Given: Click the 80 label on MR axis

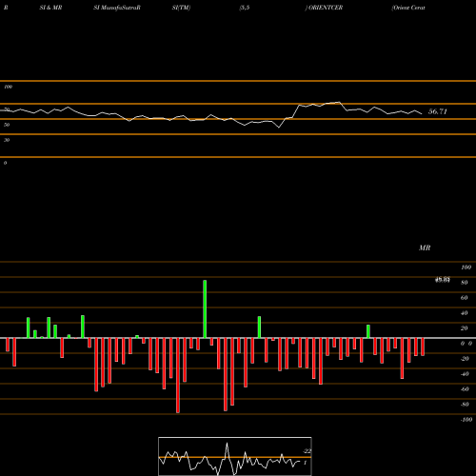Looking at the screenshot, I should coord(465,283).
